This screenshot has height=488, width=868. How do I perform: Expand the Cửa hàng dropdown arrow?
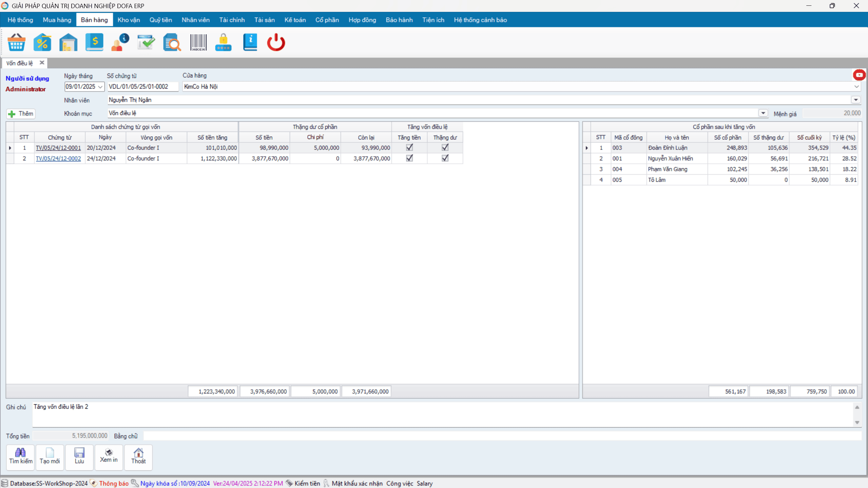pyautogui.click(x=856, y=87)
